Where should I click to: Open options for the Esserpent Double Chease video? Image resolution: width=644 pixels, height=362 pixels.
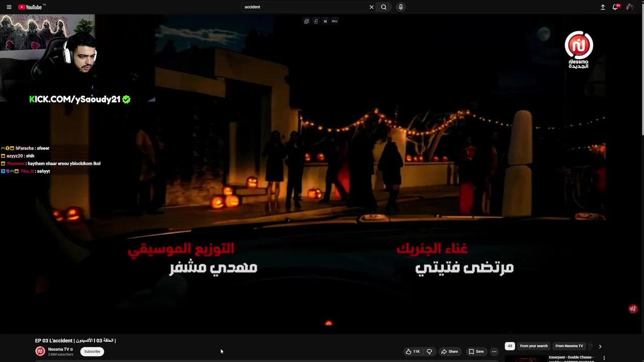(x=604, y=358)
